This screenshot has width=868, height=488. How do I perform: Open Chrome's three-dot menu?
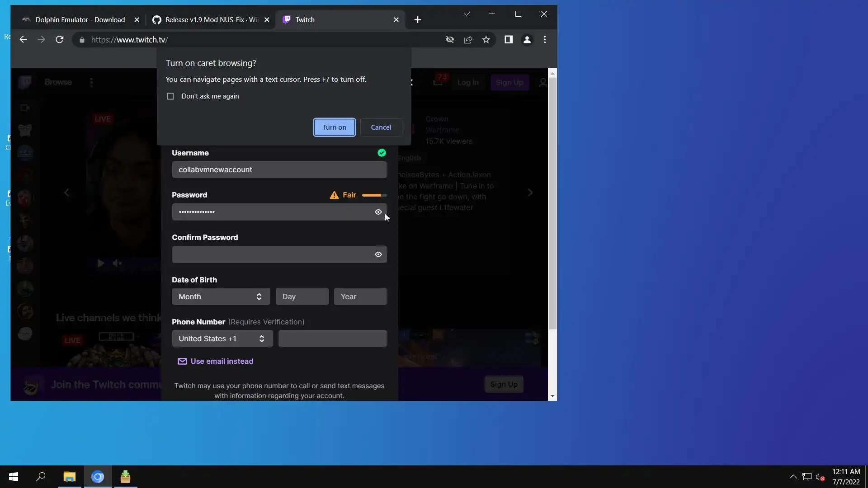(x=545, y=40)
